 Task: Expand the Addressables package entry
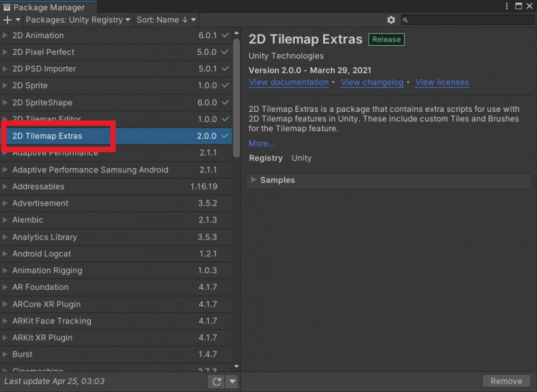6,187
